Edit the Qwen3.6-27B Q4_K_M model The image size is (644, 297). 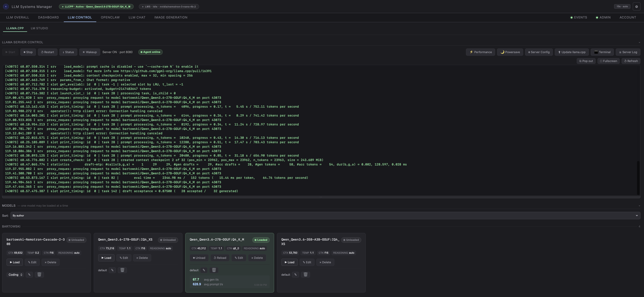click(x=239, y=258)
